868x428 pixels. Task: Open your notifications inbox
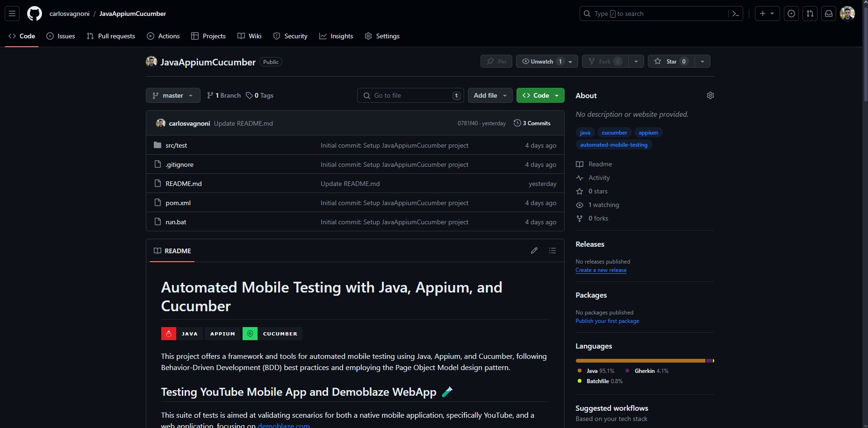point(829,14)
